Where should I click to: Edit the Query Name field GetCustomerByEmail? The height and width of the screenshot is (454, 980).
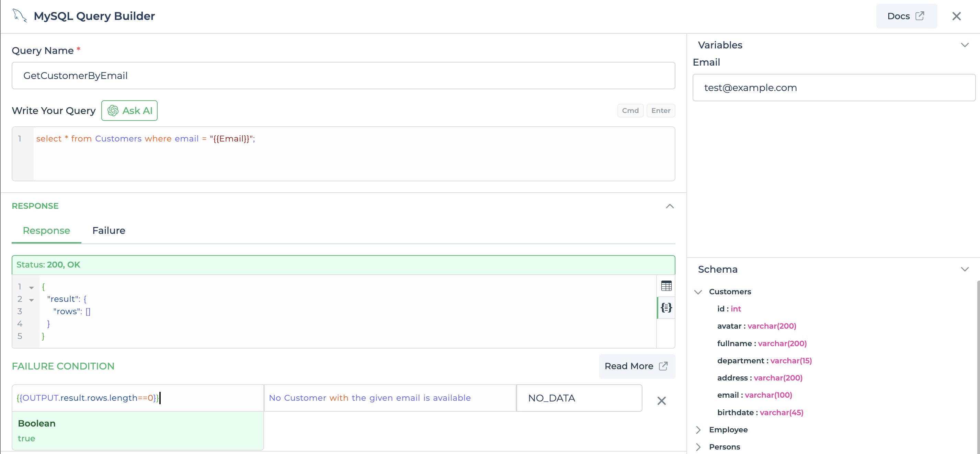[343, 76]
